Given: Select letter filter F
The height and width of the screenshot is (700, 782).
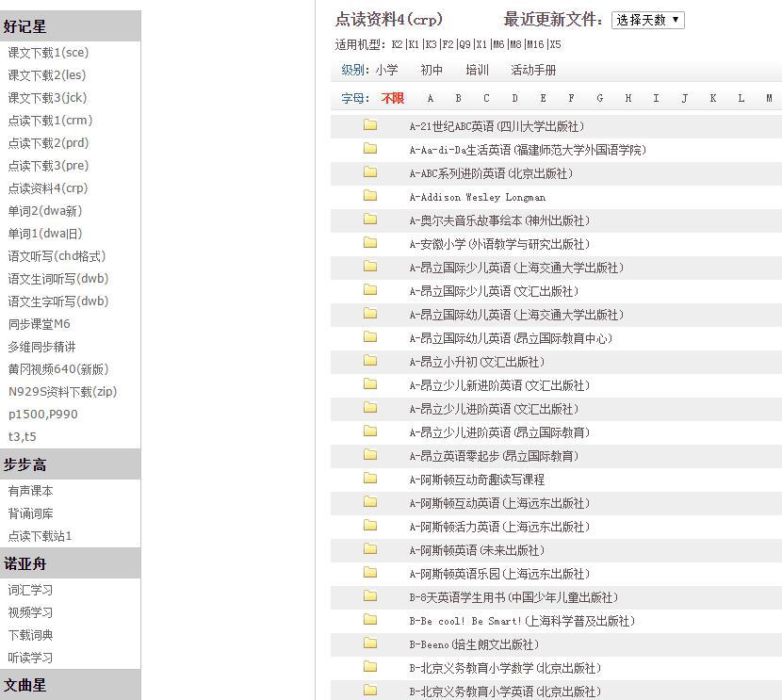Looking at the screenshot, I should 571,98.
